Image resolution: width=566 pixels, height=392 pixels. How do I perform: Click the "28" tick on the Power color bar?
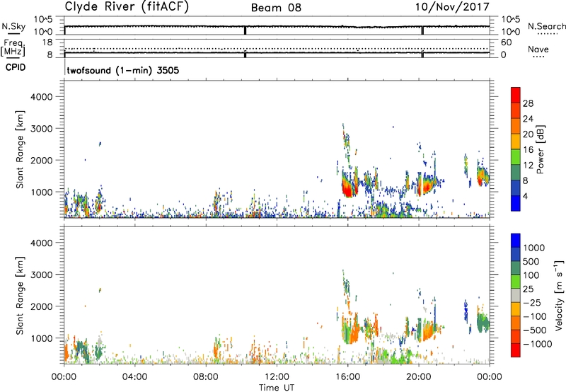click(x=528, y=103)
